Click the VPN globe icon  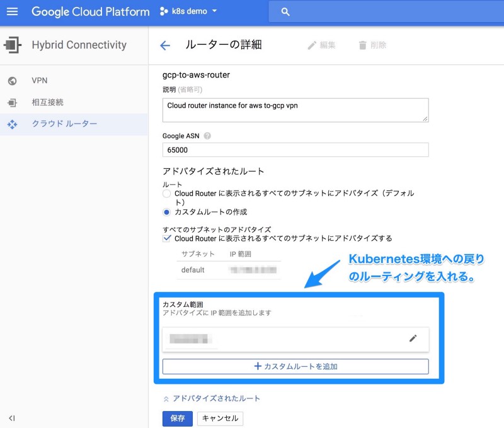[x=12, y=81]
